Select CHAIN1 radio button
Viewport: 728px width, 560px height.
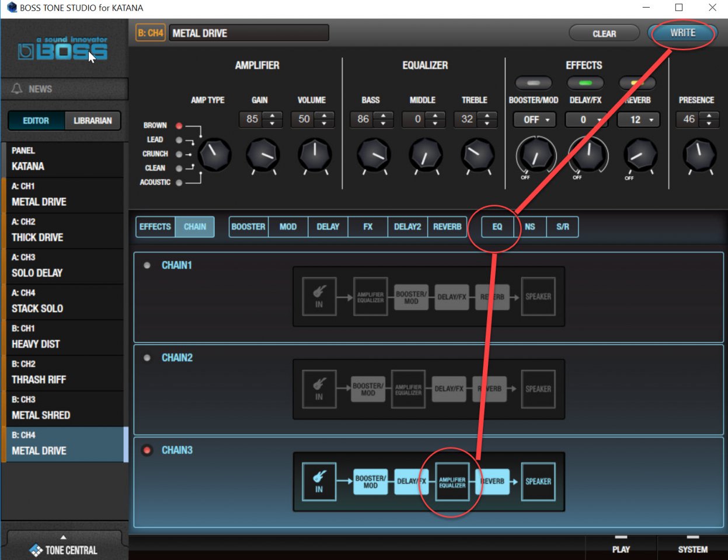pyautogui.click(x=147, y=265)
